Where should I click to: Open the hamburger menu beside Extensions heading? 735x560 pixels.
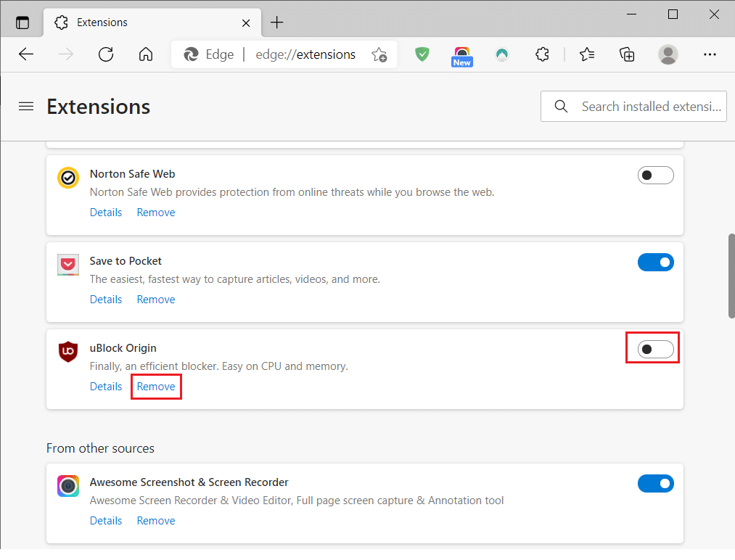tap(26, 106)
